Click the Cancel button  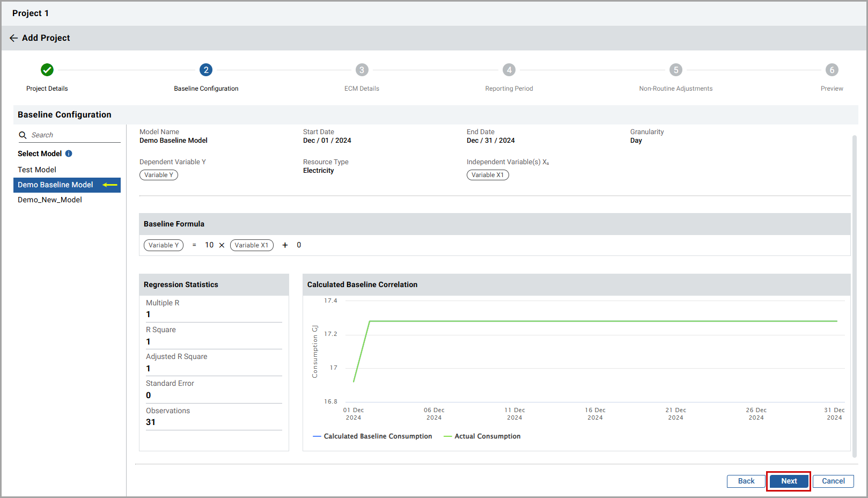coord(833,481)
